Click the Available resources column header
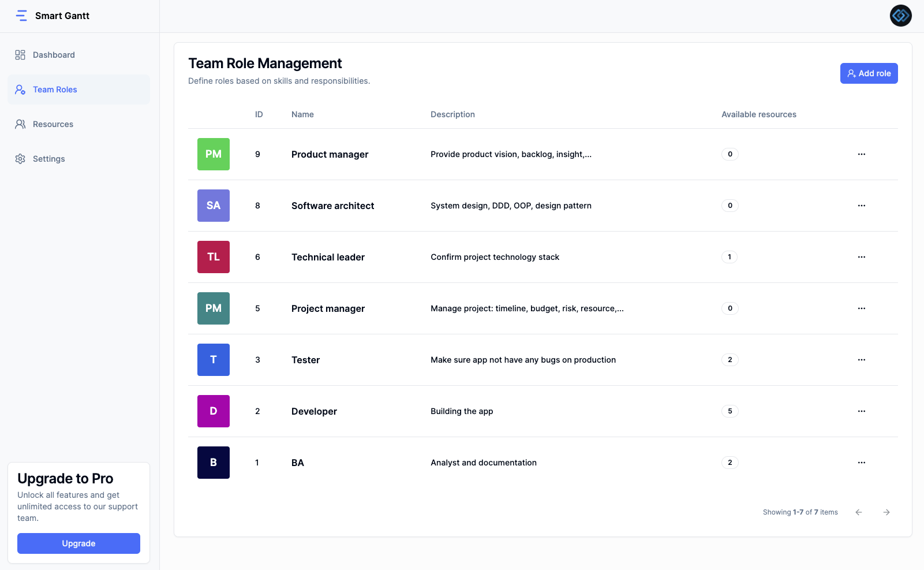Image resolution: width=924 pixels, height=570 pixels. 759,114
